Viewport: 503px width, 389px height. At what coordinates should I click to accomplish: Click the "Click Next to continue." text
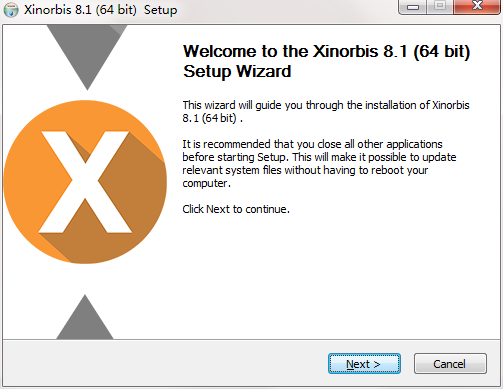click(x=236, y=209)
